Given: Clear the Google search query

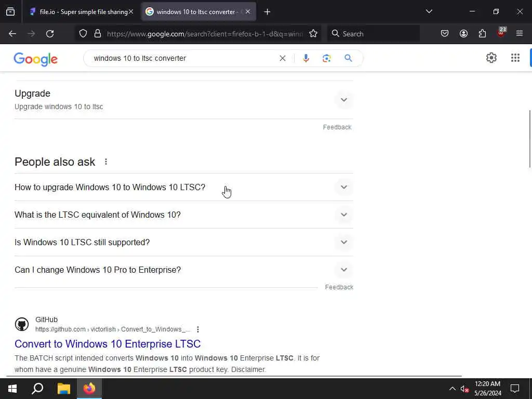Looking at the screenshot, I should pos(282,58).
